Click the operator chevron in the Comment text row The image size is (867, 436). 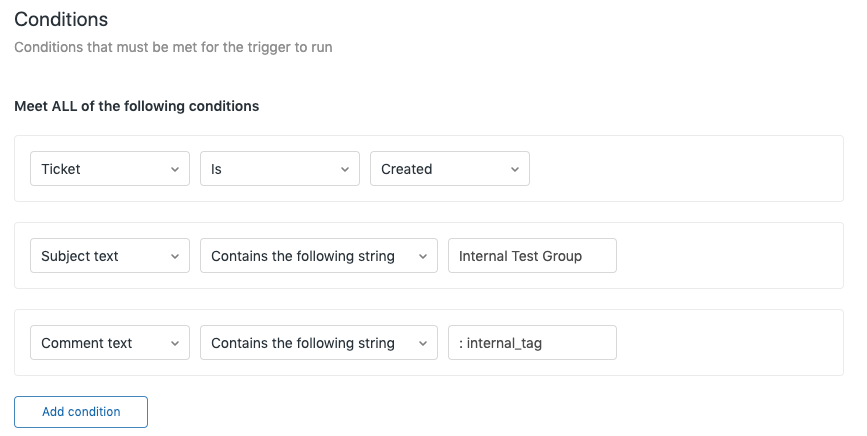(423, 344)
